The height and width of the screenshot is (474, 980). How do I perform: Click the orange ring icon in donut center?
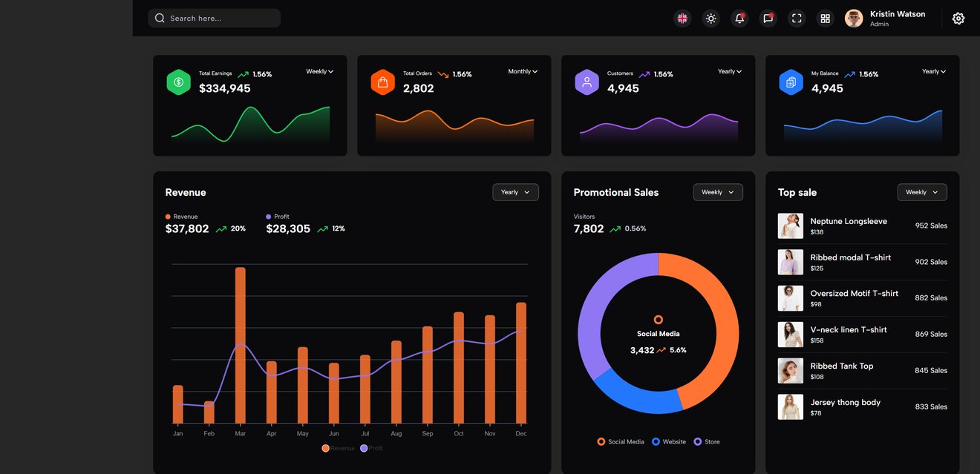pos(659,320)
